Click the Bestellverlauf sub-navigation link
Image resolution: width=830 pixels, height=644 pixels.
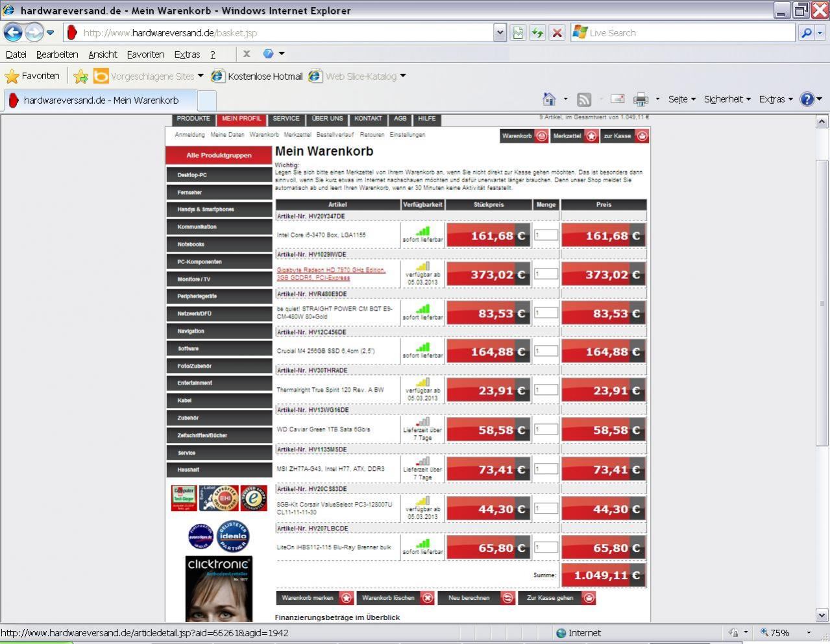coord(335,135)
